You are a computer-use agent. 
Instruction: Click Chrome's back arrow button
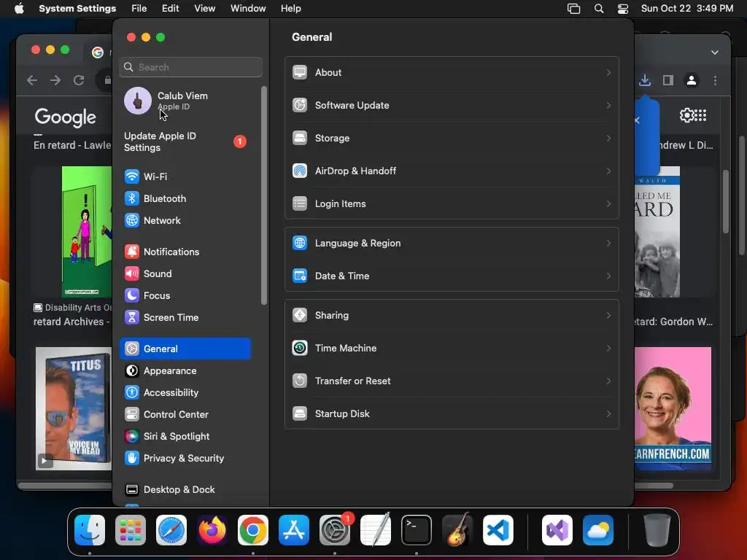[32, 80]
